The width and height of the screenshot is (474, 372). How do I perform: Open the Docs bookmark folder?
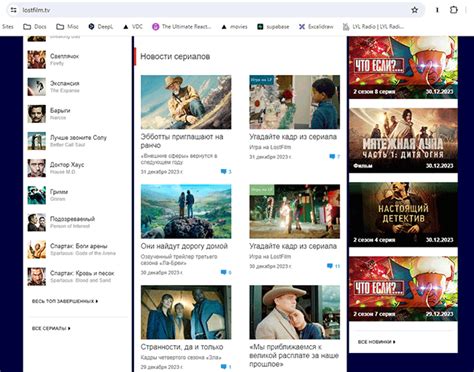pyautogui.click(x=35, y=27)
